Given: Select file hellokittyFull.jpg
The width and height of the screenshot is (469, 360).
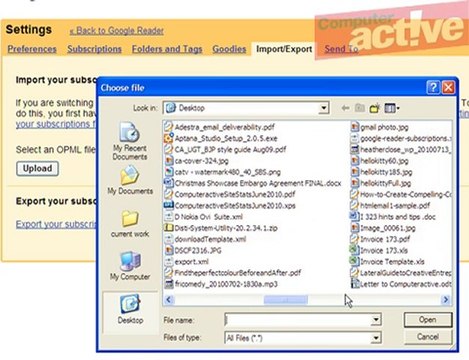Looking at the screenshot, I should tap(381, 183).
